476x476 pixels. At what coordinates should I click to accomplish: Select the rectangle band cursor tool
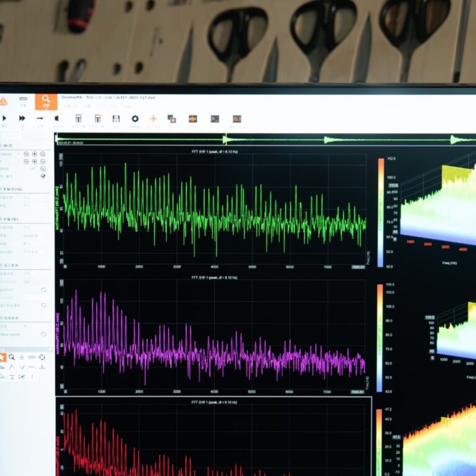point(32,358)
